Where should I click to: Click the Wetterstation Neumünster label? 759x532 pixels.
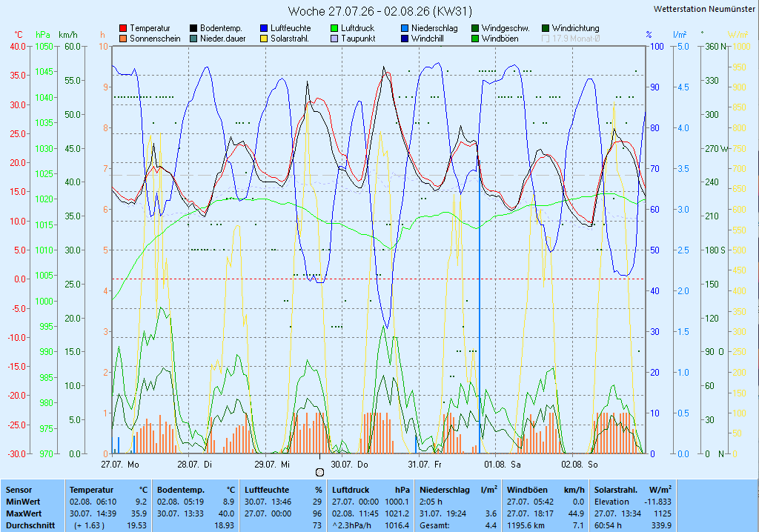coord(704,9)
